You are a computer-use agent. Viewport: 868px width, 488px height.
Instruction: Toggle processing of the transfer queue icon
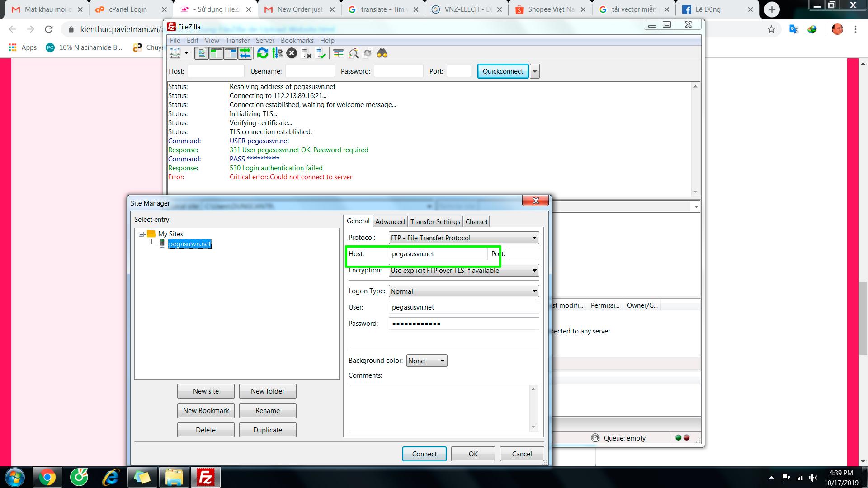pos(277,53)
